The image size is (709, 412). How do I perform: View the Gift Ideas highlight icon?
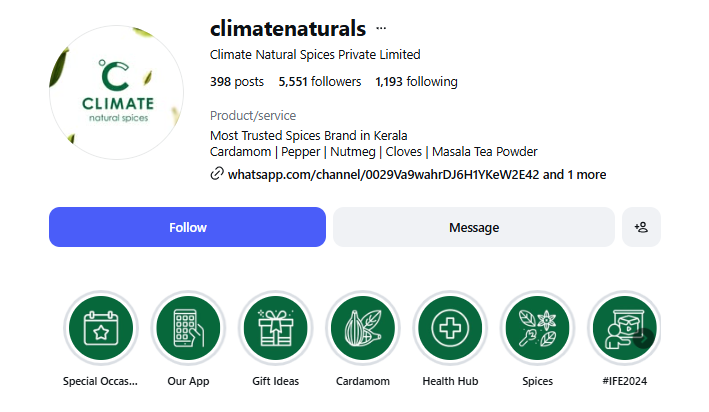pos(275,329)
